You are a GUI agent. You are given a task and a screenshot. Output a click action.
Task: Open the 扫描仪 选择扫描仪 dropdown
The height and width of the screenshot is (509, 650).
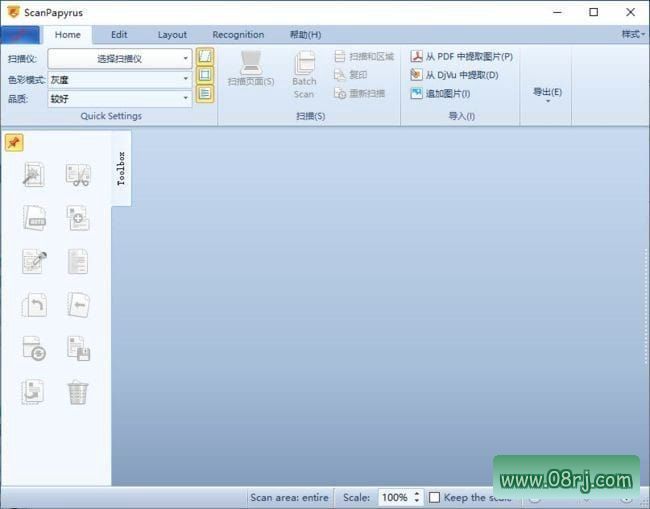tap(120, 58)
